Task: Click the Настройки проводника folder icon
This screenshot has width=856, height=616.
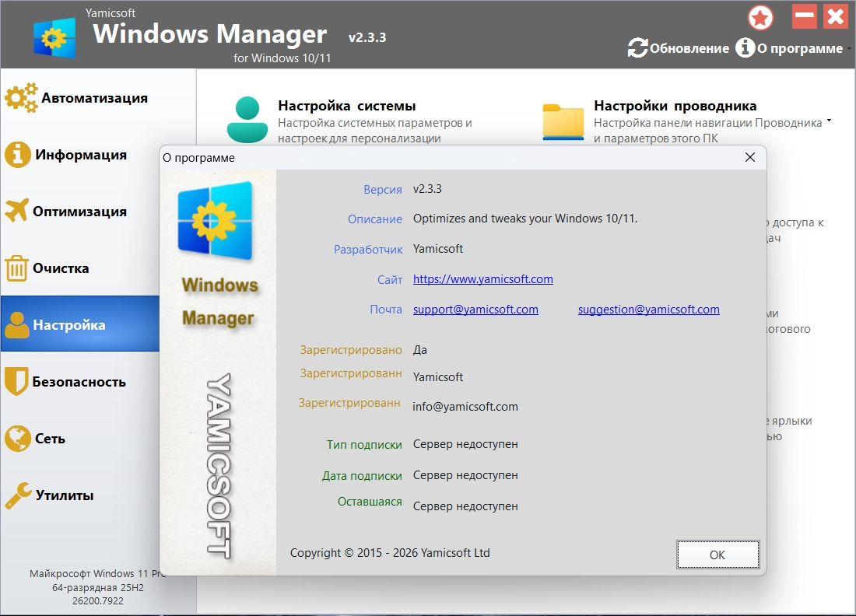Action: point(563,121)
